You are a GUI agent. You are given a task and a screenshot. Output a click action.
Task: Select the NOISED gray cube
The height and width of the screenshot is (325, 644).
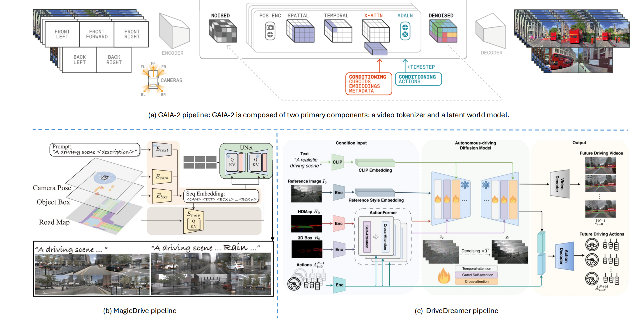click(x=223, y=31)
